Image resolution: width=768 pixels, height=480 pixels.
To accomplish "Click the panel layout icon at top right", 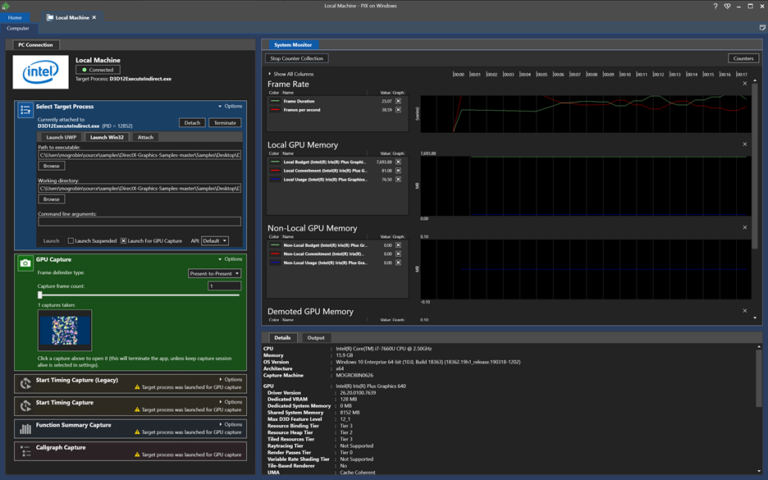I will [x=762, y=28].
